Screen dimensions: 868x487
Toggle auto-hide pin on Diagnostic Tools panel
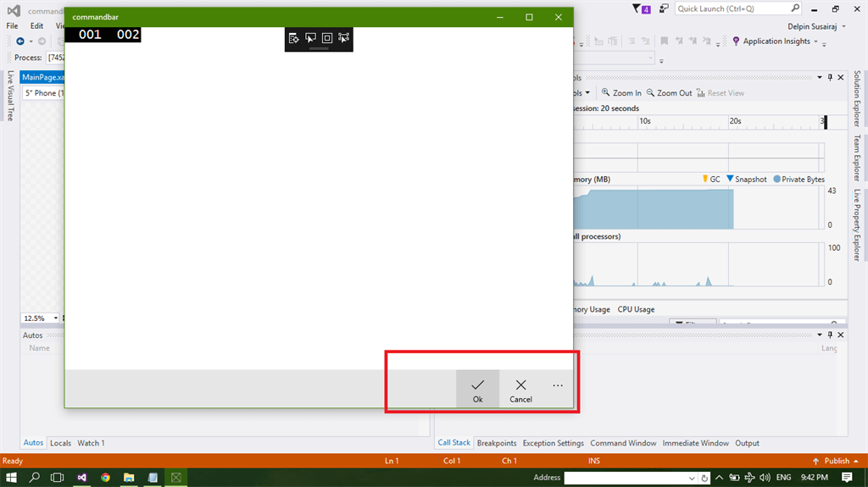click(x=830, y=77)
